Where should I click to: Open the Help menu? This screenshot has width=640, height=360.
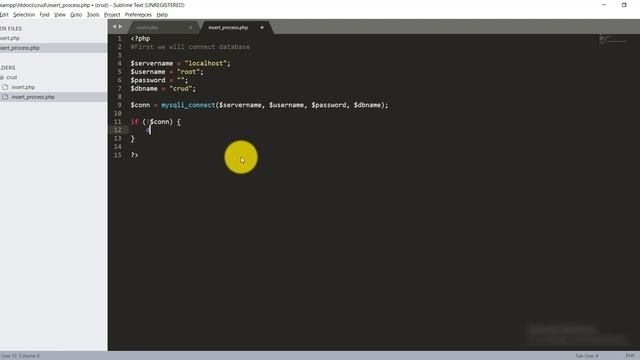point(162,15)
